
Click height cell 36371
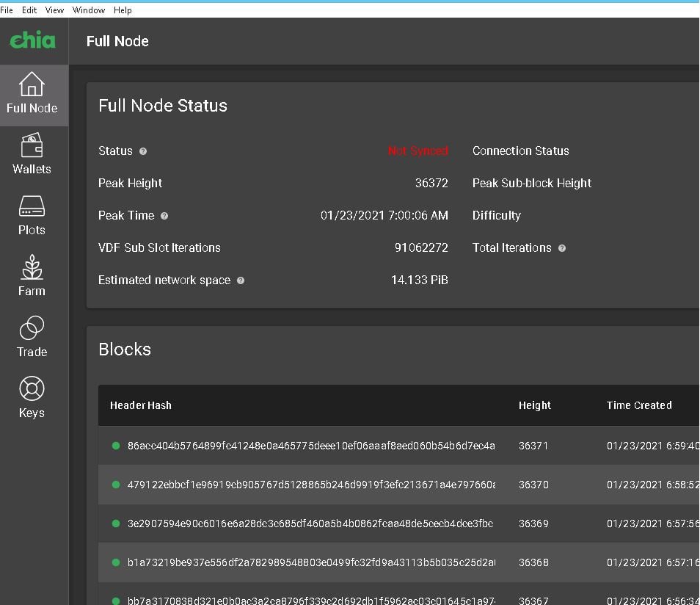[533, 446]
